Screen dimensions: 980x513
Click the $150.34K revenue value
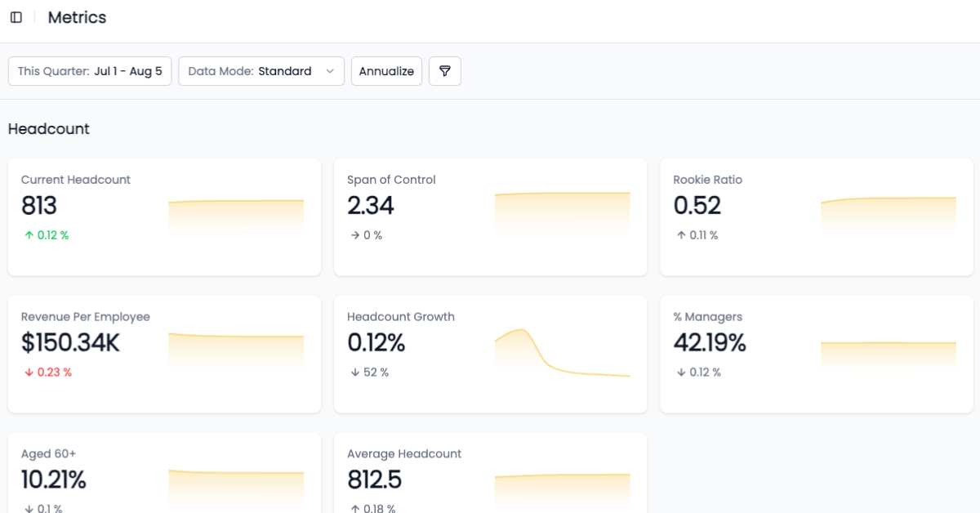coord(71,343)
